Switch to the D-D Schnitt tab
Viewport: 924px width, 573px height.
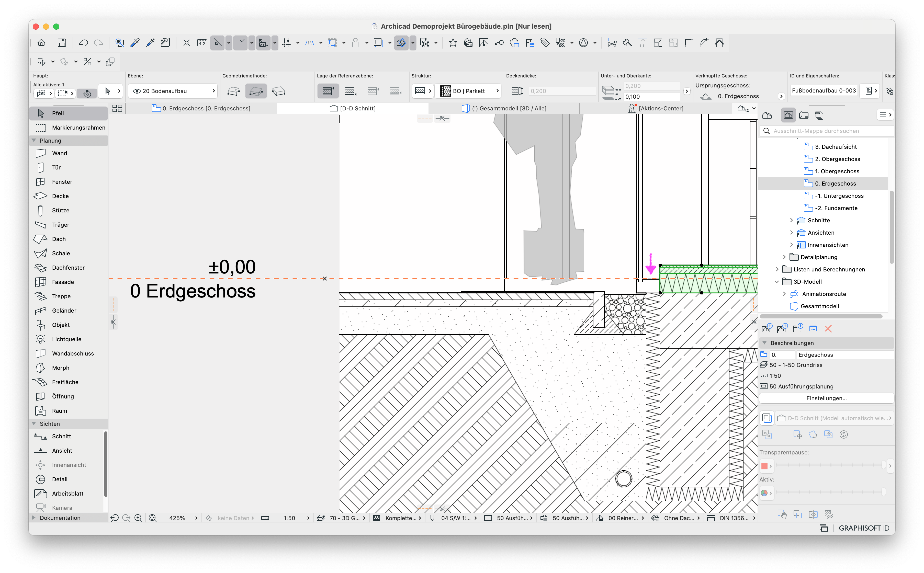click(353, 109)
